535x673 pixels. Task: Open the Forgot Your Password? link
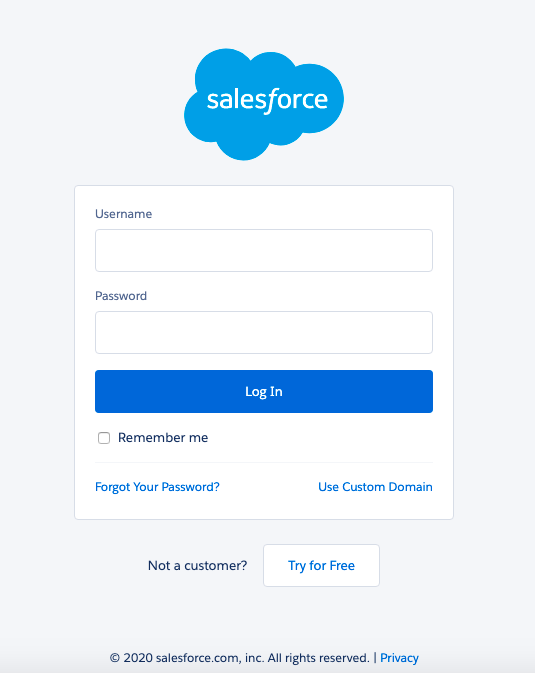click(157, 487)
